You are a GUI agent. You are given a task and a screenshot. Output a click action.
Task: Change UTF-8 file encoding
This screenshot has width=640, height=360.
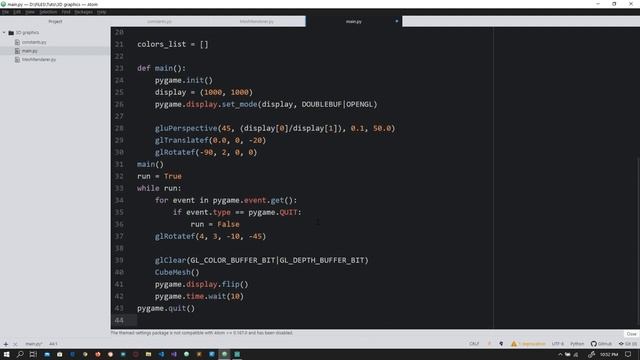tap(558, 344)
